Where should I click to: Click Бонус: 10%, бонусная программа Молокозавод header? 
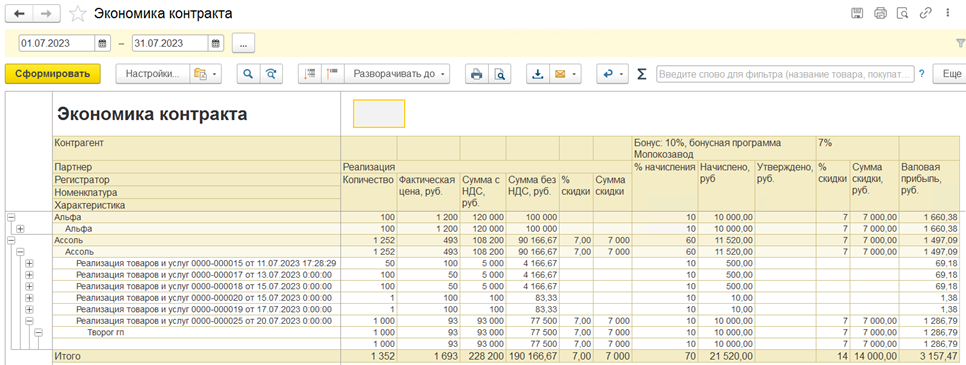[724, 149]
